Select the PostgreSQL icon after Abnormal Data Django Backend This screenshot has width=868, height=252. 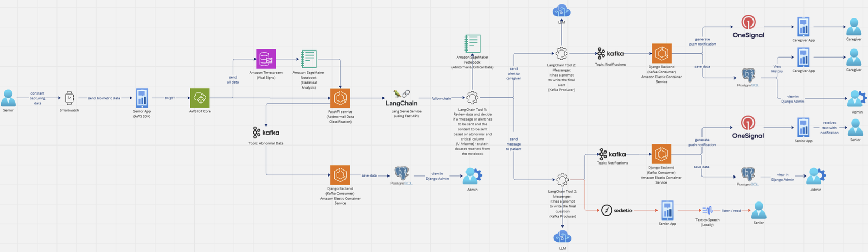pos(401,174)
